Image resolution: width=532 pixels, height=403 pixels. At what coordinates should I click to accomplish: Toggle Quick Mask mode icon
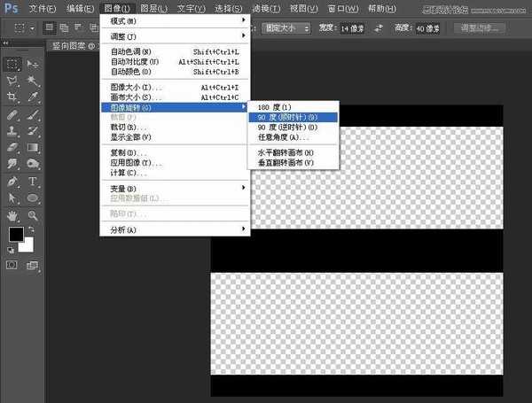12,265
